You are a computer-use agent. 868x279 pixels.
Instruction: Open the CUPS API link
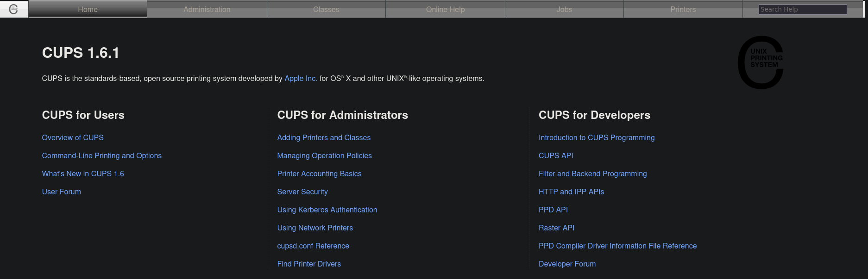coord(556,155)
